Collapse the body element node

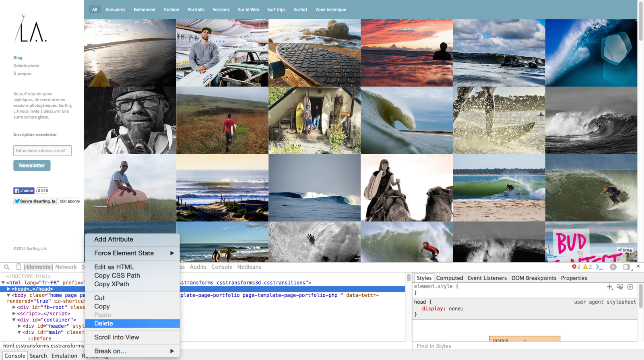coord(8,295)
